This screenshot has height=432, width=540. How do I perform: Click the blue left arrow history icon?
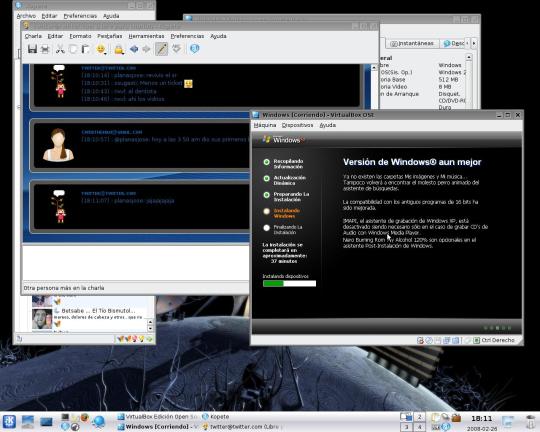(134, 49)
